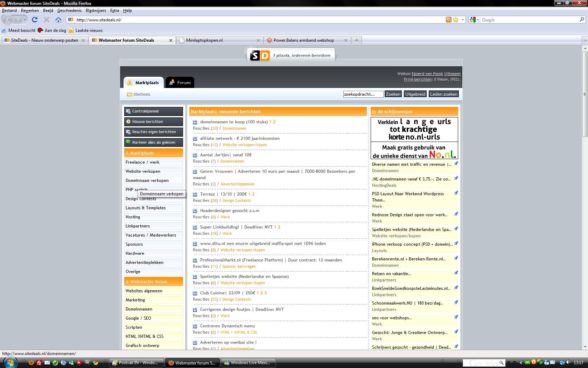Click pin icon next to Diverse namen met traffic
The image size is (588, 368).
pos(456,164)
